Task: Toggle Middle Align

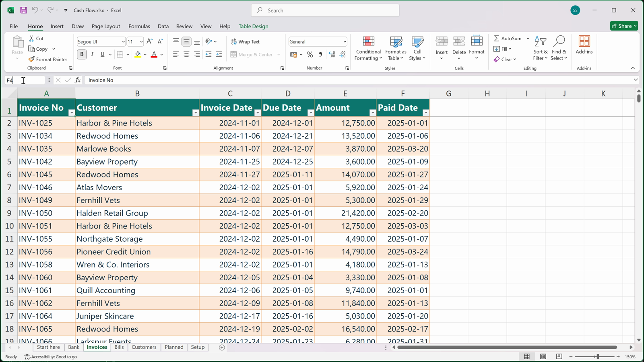Action: (x=186, y=41)
